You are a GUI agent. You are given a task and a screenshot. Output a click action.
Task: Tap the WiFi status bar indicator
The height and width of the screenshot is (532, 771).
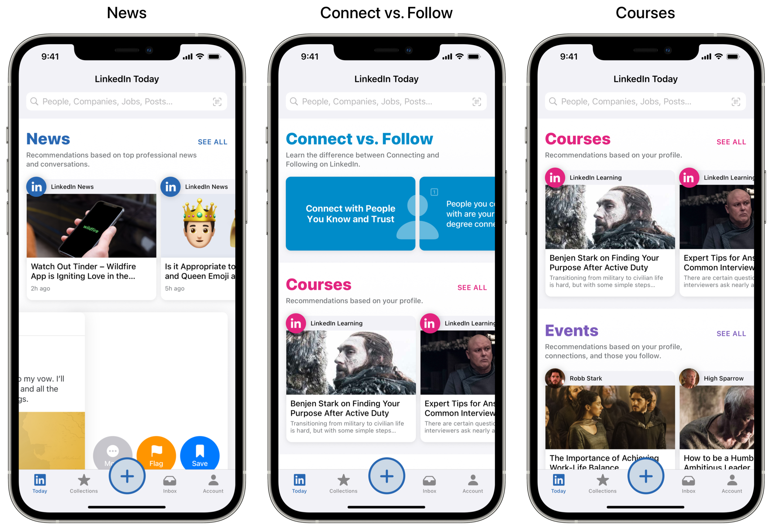coord(204,54)
